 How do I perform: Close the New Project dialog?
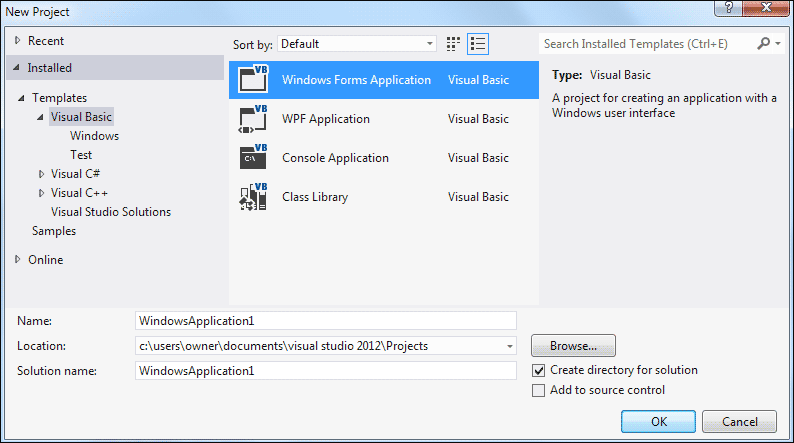(767, 10)
